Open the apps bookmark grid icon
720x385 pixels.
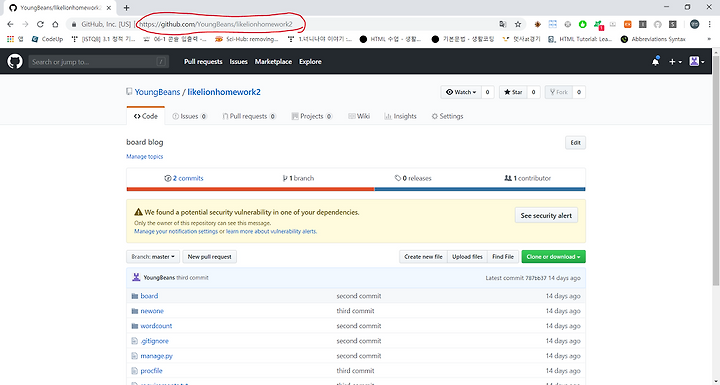pos(11,39)
